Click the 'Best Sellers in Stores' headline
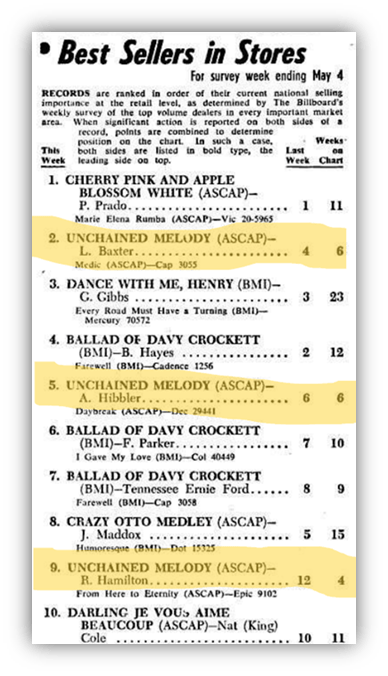This screenshot has width=388, height=676. (182, 54)
